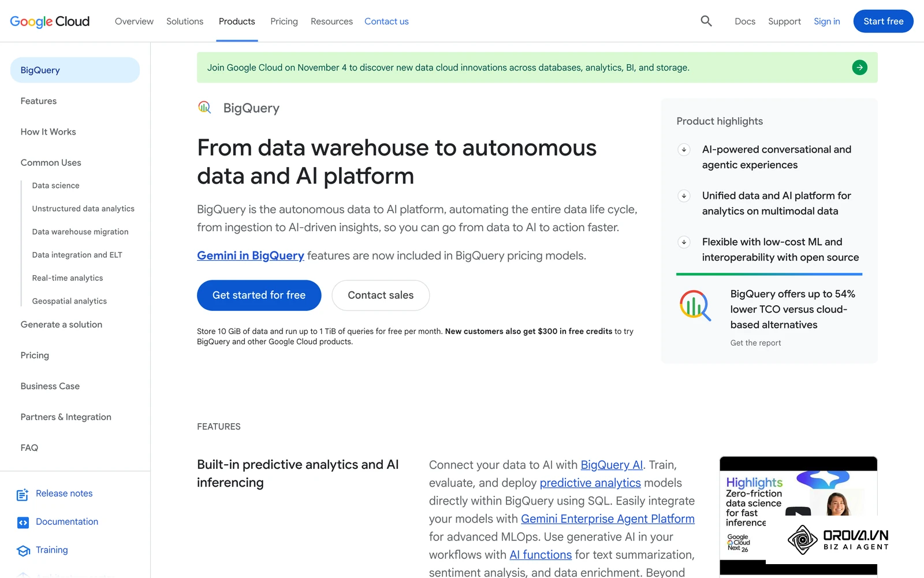Click the Contact sales button
Screen dimensions: 924x578
coord(381,295)
